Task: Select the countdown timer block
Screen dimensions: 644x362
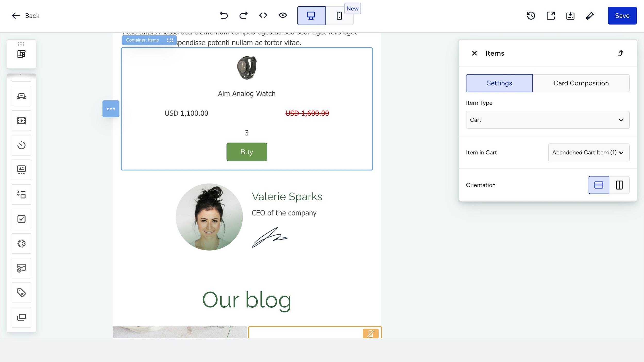Action: pos(21,145)
